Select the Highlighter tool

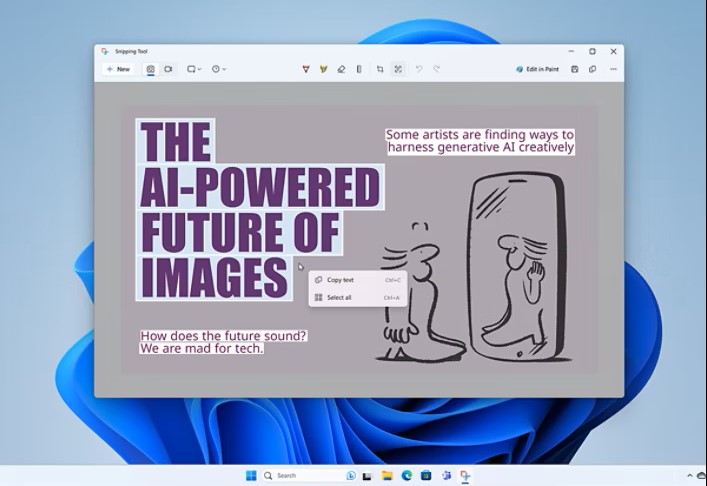point(323,69)
